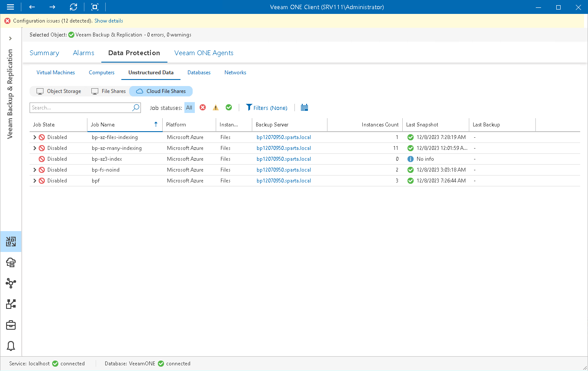This screenshot has height=371, width=588.
Task: Sort by Backup Server column header
Action: (x=290, y=125)
